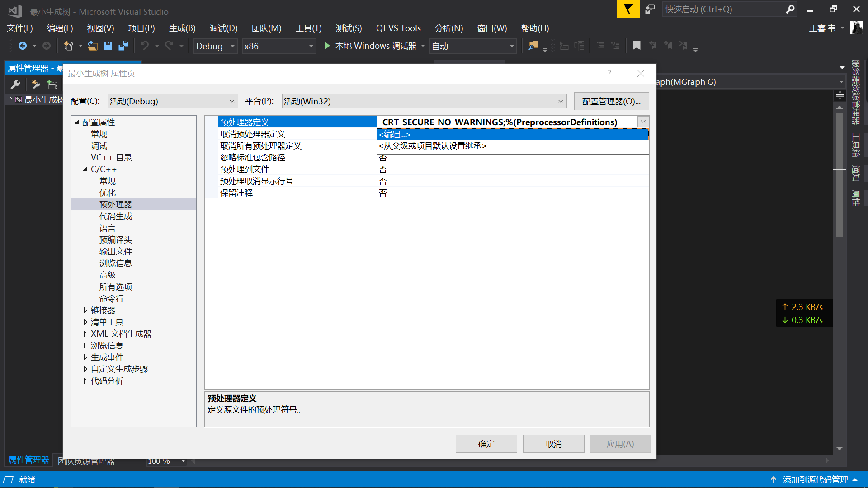Click the find in files folder icon
The image size is (868, 488).
pyautogui.click(x=533, y=46)
